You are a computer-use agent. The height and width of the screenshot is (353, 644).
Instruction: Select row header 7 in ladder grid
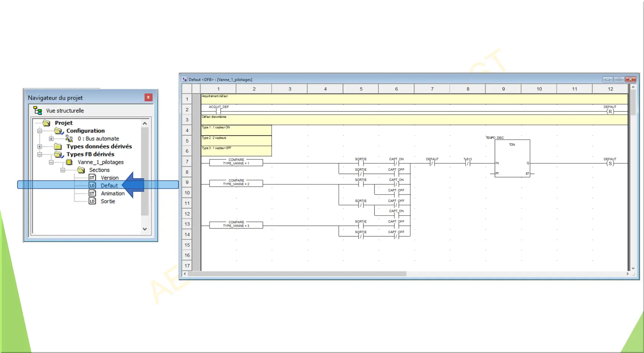tap(187, 162)
